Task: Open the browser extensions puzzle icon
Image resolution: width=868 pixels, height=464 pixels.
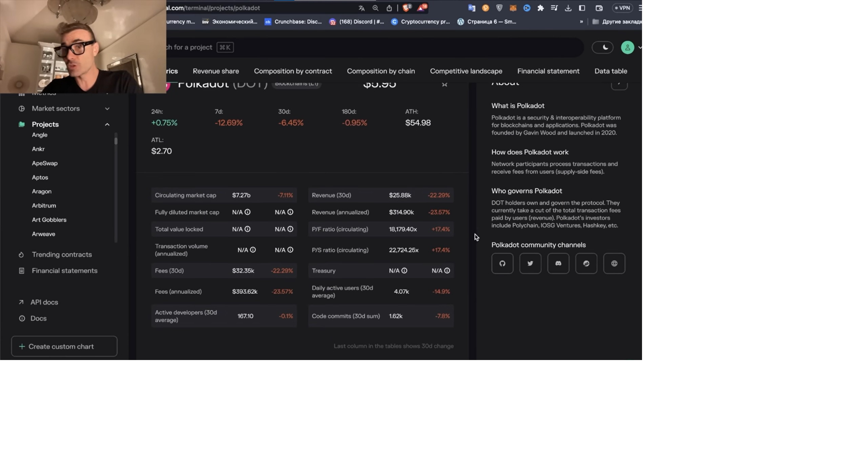Action: click(540, 8)
